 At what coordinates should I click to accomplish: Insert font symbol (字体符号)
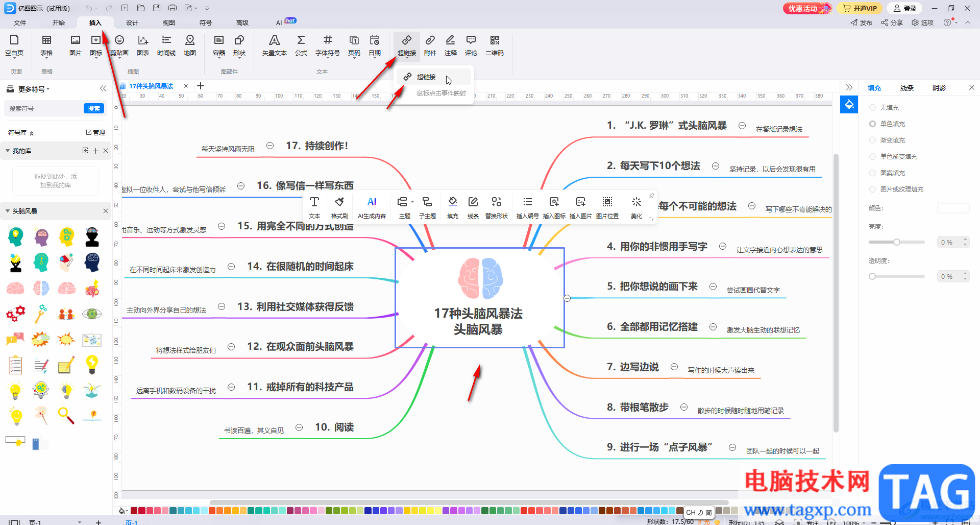pyautogui.click(x=328, y=45)
